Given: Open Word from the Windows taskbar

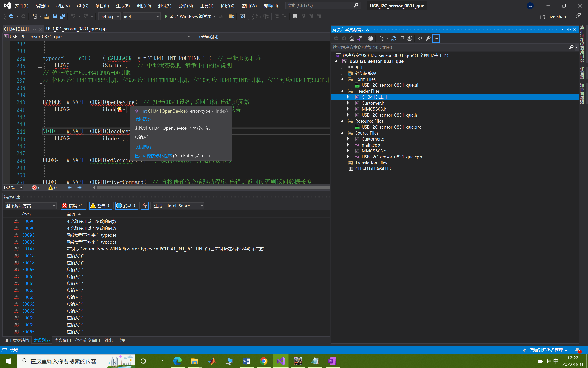Looking at the screenshot, I should point(246,361).
